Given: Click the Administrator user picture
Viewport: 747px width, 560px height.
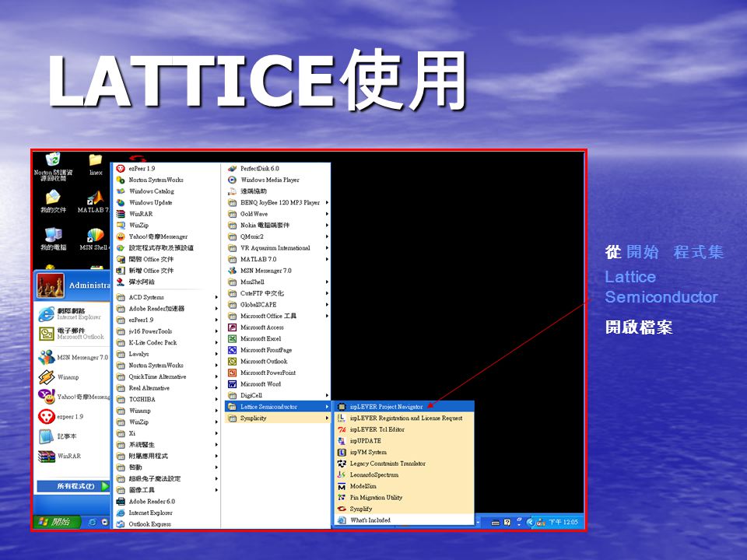Looking at the screenshot, I should pos(51,285).
